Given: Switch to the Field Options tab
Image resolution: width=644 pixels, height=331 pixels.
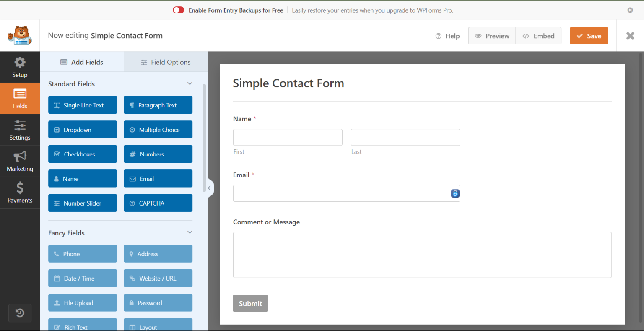Looking at the screenshot, I should pyautogui.click(x=165, y=62).
